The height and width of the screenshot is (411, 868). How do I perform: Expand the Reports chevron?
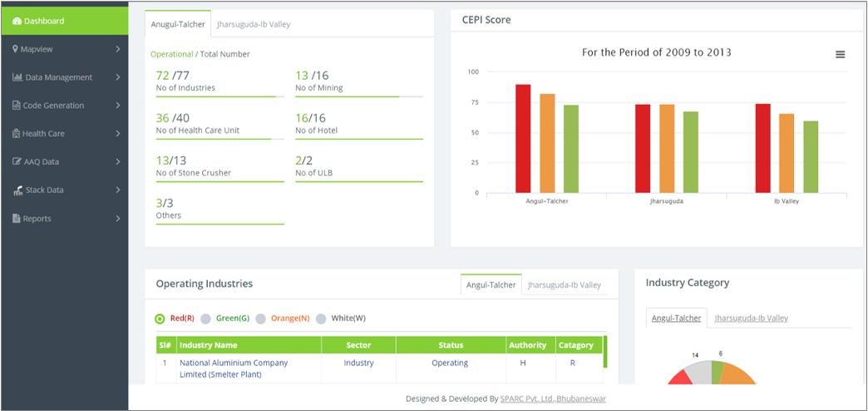(118, 219)
